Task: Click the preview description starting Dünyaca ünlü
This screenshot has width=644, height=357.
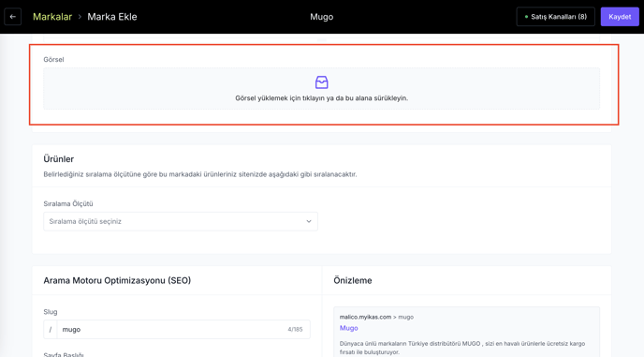Action: 462,348
